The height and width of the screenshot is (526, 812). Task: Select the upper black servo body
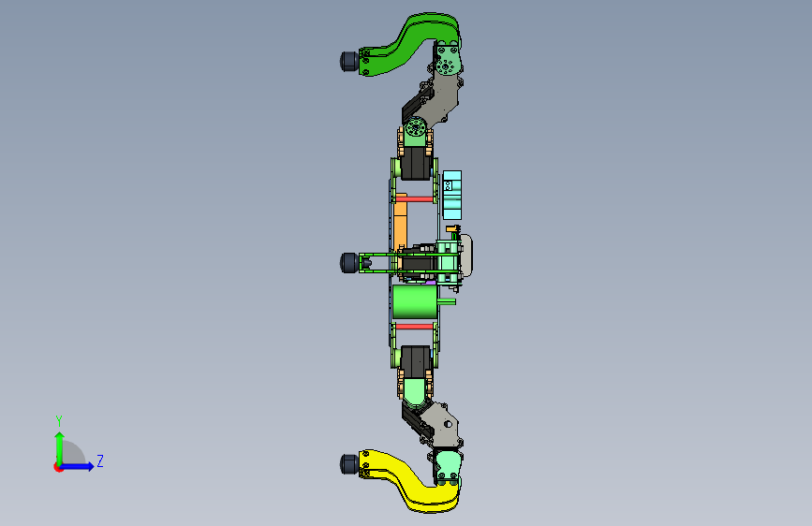click(415, 163)
